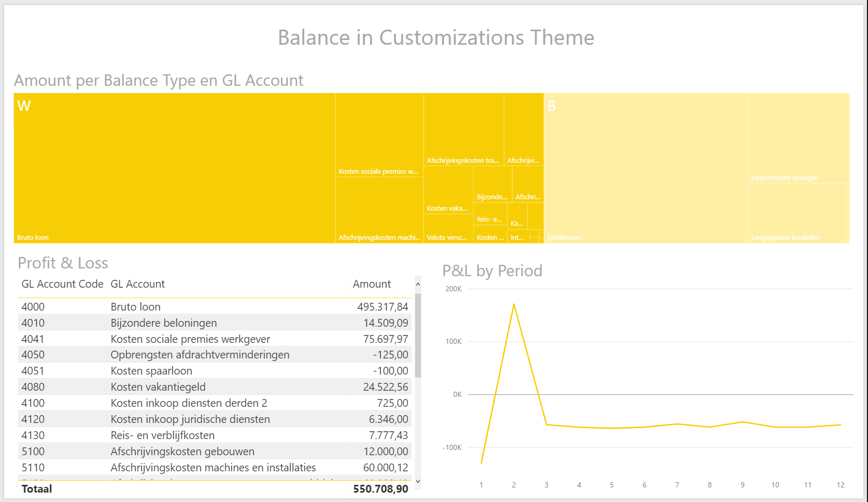
Task: Click the Totaal row label
Action: (x=36, y=489)
